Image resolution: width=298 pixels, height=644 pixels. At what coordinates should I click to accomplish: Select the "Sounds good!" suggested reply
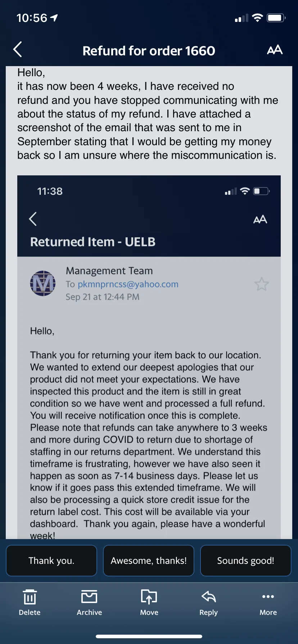pos(245,561)
